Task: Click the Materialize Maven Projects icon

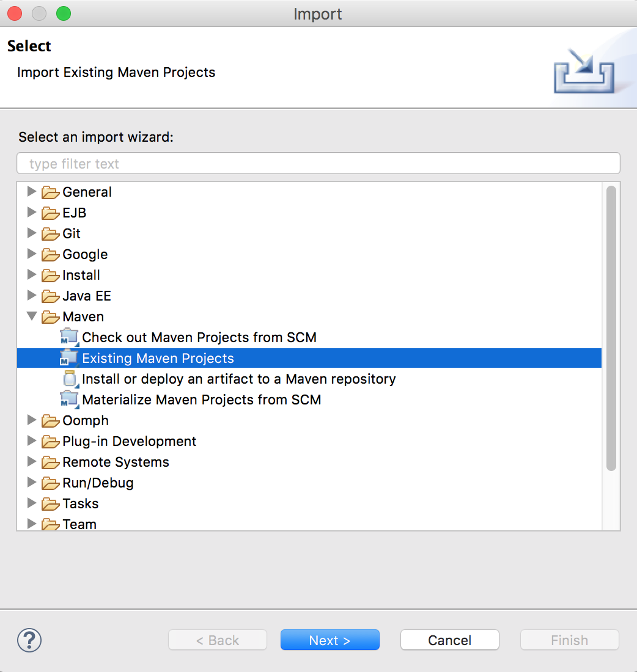Action: (70, 400)
